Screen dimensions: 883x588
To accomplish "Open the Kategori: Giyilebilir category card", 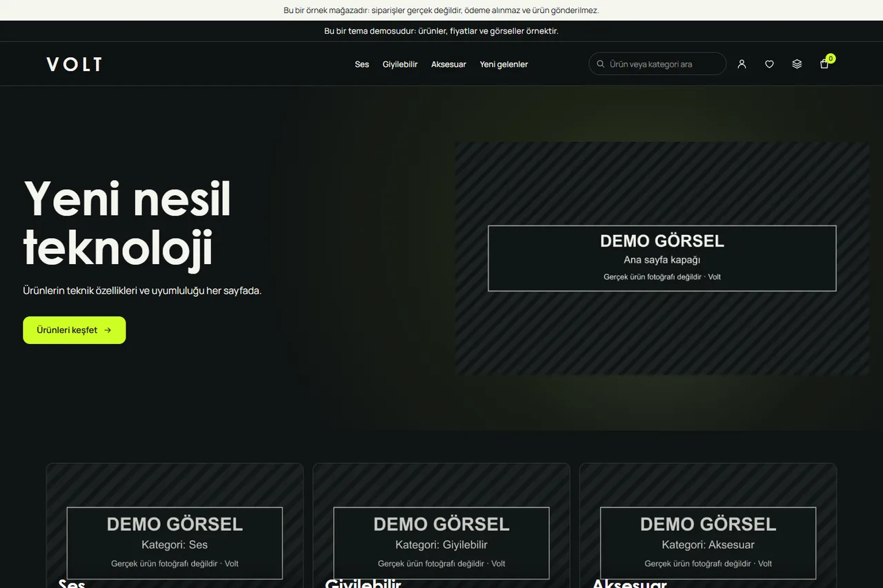I will (441, 525).
